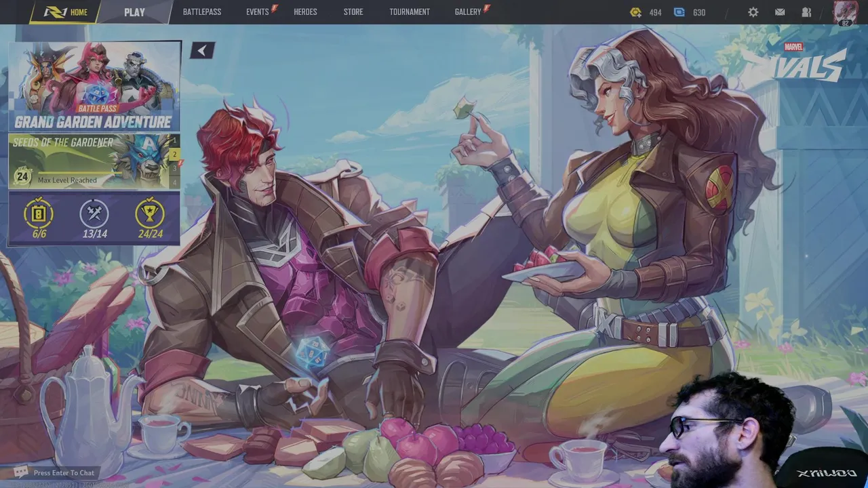Open the player profile avatar
868x488 pixels.
(845, 13)
